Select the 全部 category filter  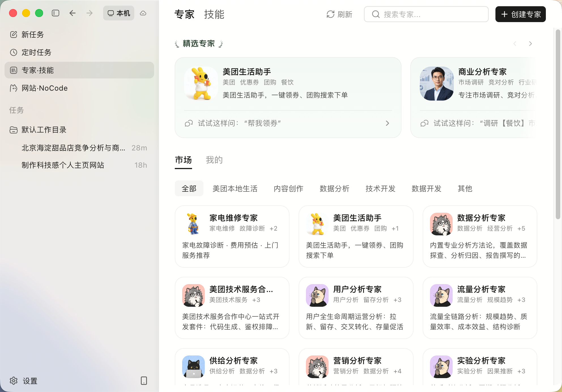point(189,188)
